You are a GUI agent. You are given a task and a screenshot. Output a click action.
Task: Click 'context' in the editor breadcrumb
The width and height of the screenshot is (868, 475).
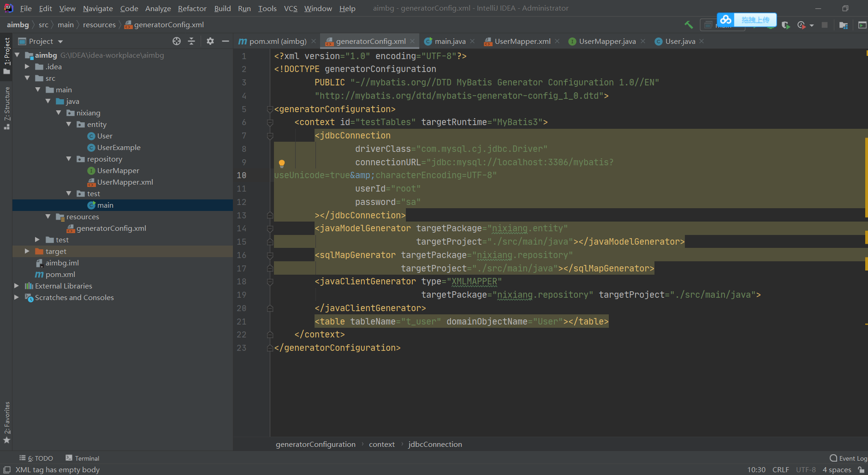point(382,444)
